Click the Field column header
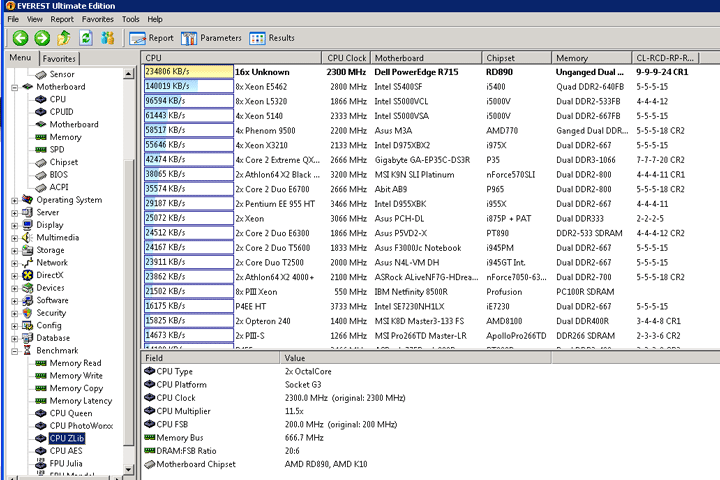The width and height of the screenshot is (720, 480). 210,358
